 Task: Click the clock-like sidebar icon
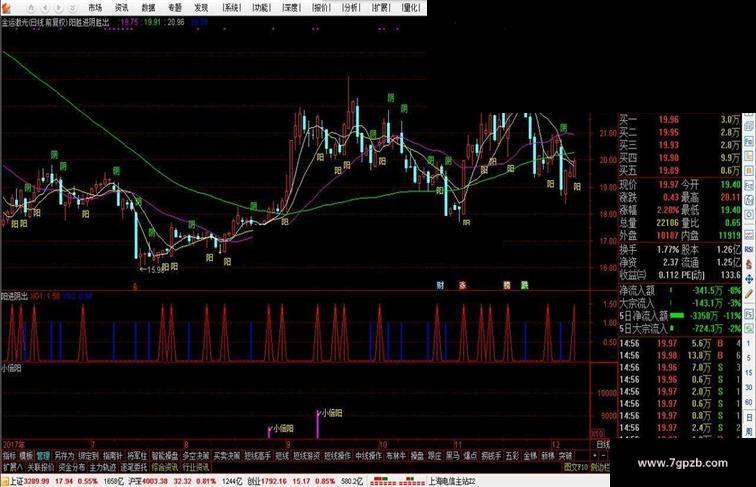click(749, 214)
